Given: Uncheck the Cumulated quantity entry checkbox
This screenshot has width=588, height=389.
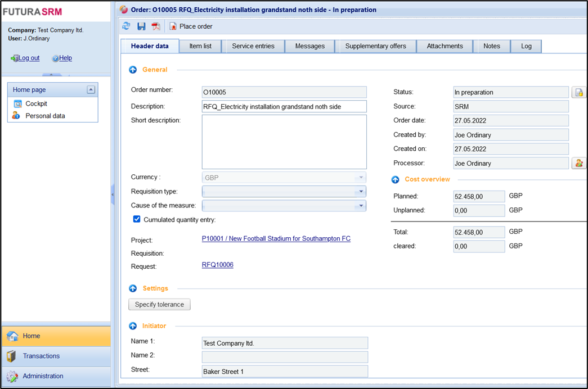Looking at the screenshot, I should [137, 219].
